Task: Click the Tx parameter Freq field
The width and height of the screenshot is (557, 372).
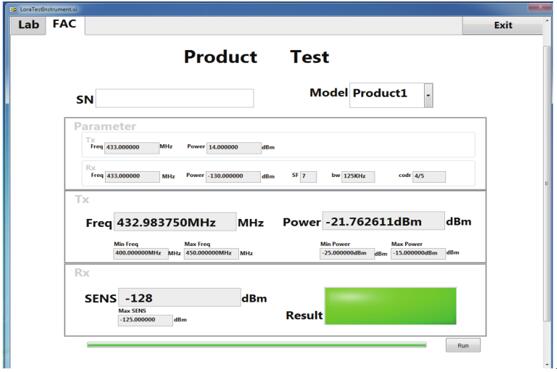Action: coord(131,147)
